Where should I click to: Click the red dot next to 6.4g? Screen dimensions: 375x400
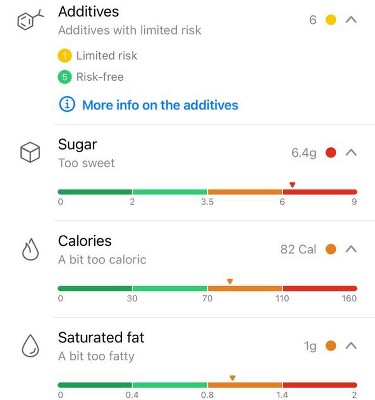(x=331, y=153)
